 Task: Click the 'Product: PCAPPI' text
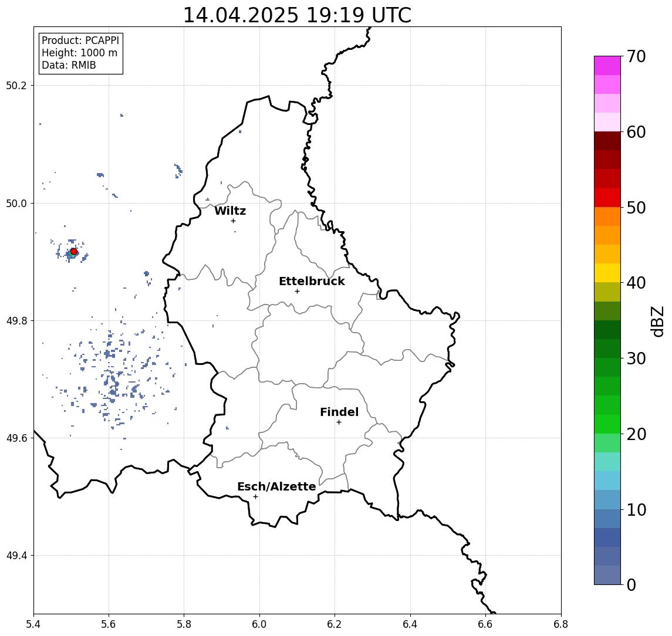80,40
